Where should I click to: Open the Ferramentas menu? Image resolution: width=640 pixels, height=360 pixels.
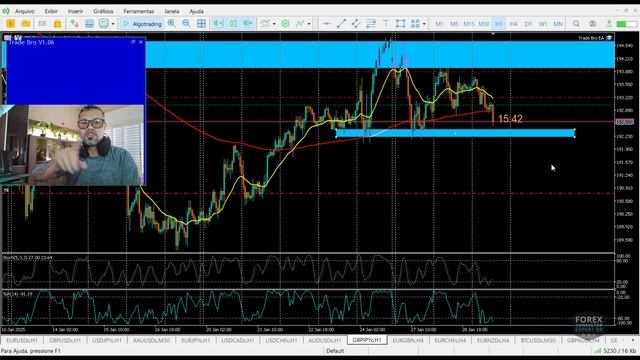(139, 11)
